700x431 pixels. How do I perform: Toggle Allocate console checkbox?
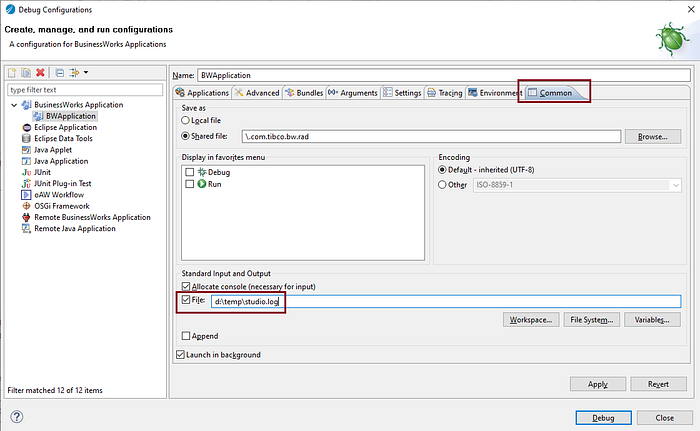click(186, 286)
